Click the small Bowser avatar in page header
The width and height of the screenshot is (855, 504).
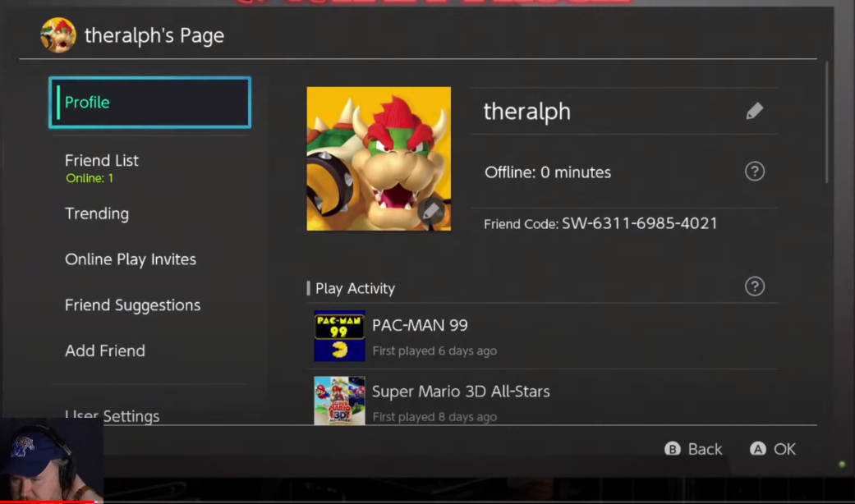[x=58, y=34]
